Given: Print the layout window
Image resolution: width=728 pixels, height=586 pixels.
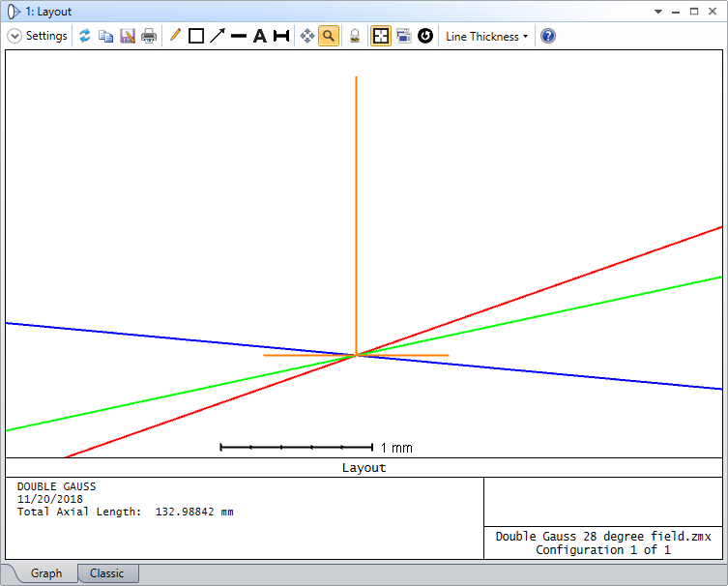Looking at the screenshot, I should [149, 36].
